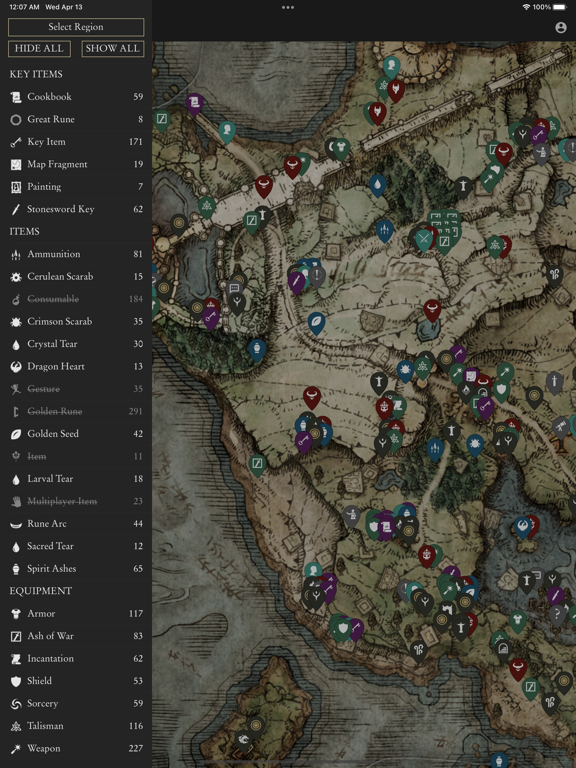
Task: Click the Incantation scroll icon in sidebar
Action: click(x=16, y=659)
